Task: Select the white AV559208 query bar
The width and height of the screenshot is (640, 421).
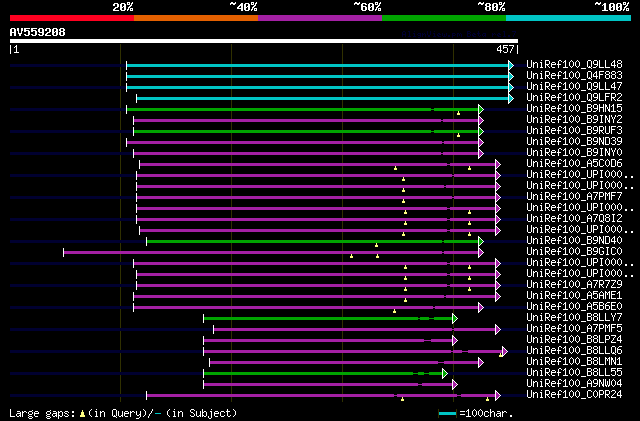Action: [264, 41]
